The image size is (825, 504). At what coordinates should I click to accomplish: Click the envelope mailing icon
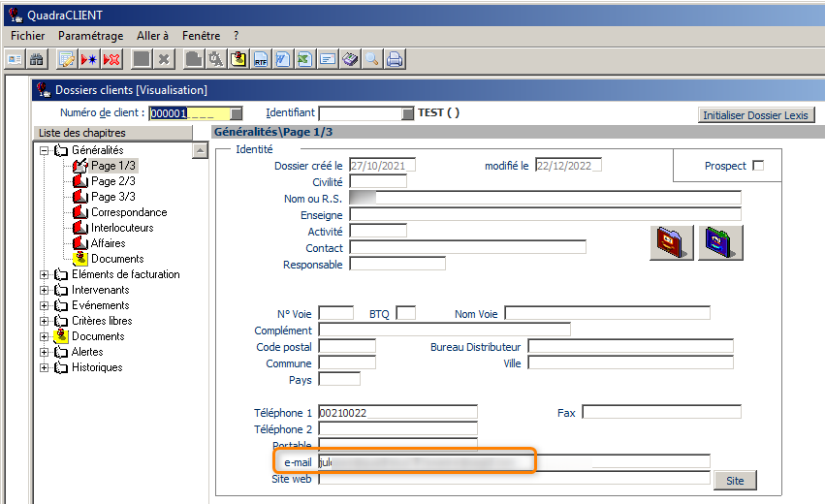click(328, 59)
